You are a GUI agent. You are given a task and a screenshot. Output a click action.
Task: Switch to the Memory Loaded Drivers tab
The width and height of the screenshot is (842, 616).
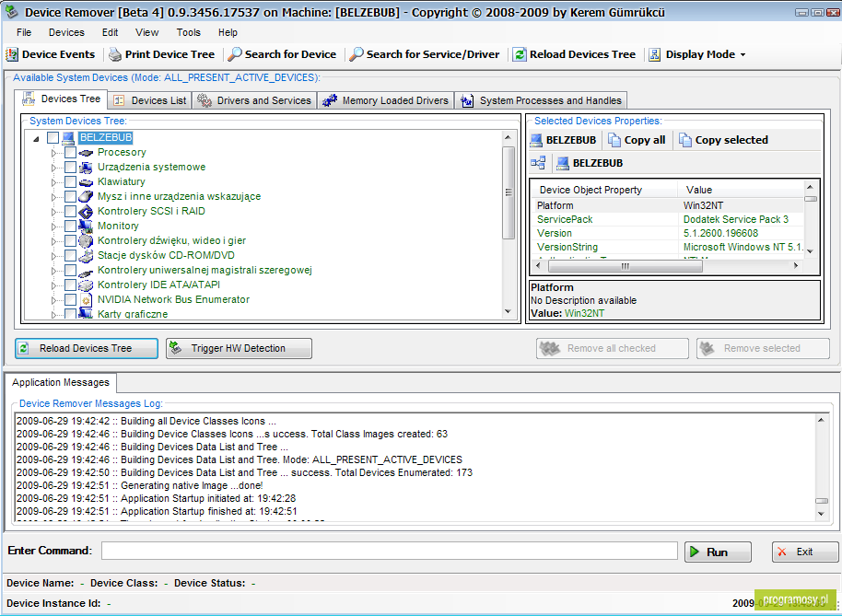(x=386, y=100)
